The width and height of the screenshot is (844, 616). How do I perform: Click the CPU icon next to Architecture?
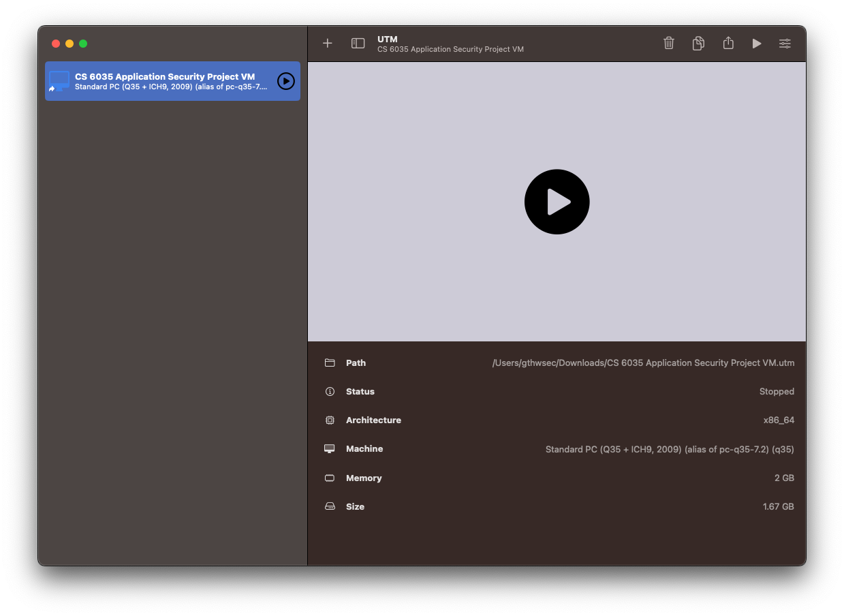330,420
